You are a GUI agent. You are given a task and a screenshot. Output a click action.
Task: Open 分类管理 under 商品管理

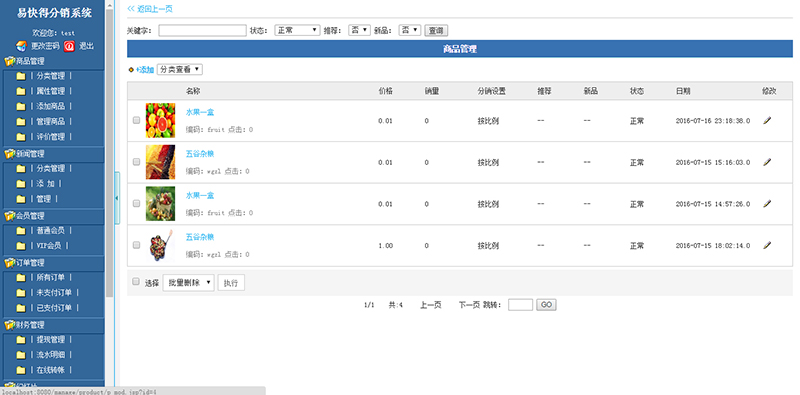click(51, 76)
